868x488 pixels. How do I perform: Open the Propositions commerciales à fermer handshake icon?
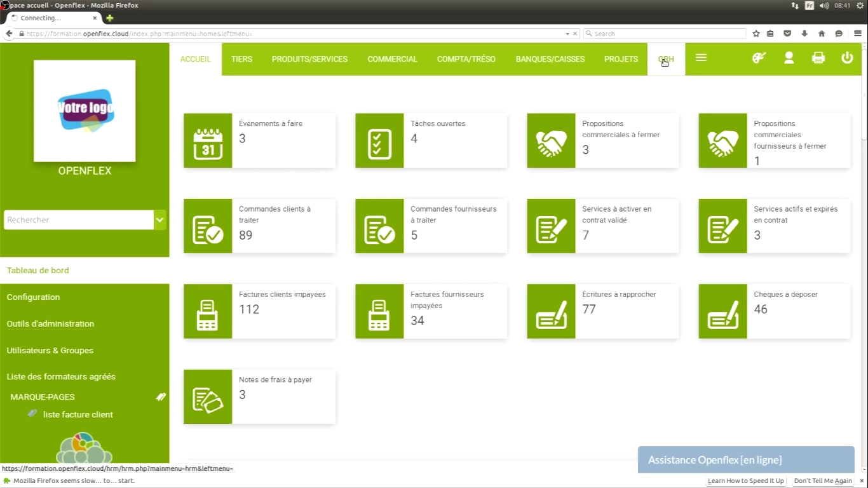pos(551,141)
